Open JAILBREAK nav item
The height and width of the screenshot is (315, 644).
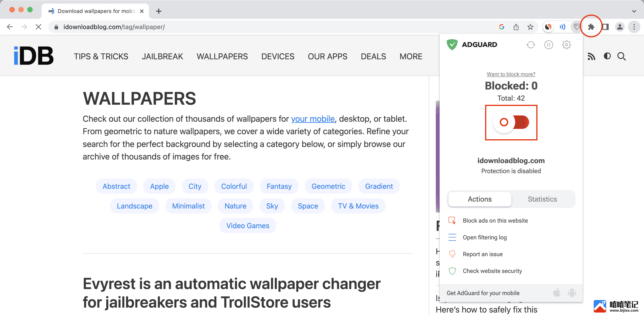coord(163,57)
